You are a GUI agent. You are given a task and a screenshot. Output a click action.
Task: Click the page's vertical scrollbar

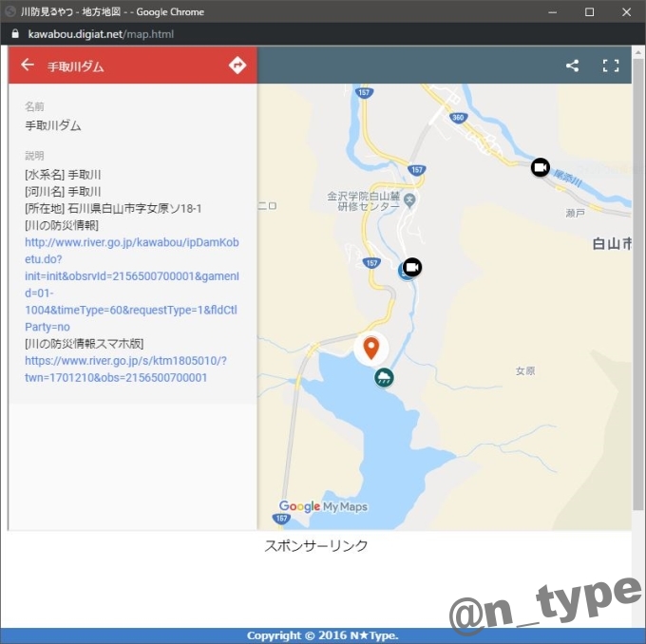pyautogui.click(x=638, y=285)
